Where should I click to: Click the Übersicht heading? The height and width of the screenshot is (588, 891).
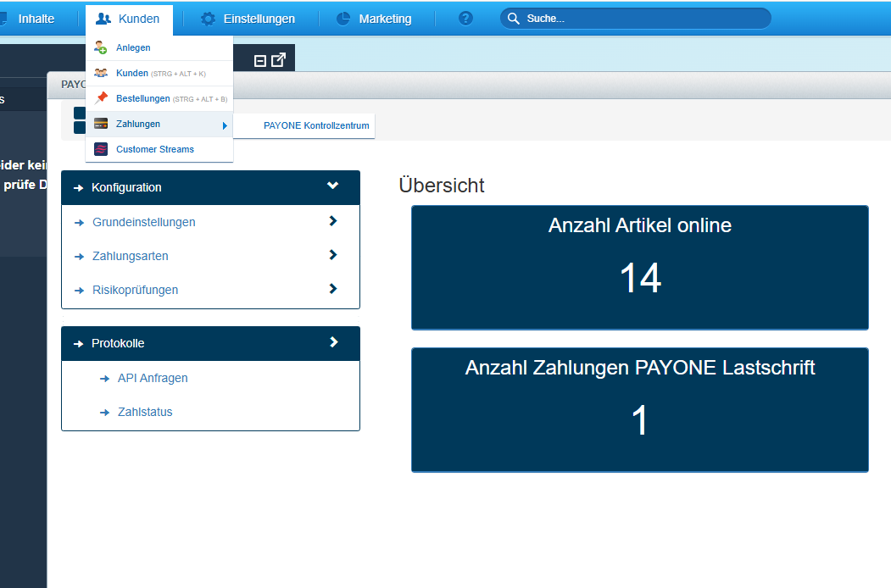coord(442,186)
